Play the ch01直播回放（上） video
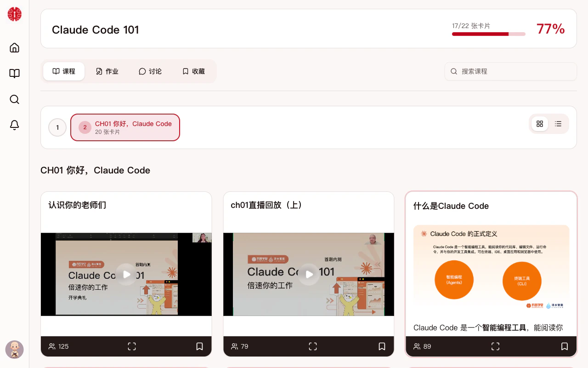Viewport: 588px width, 368px height. click(309, 274)
